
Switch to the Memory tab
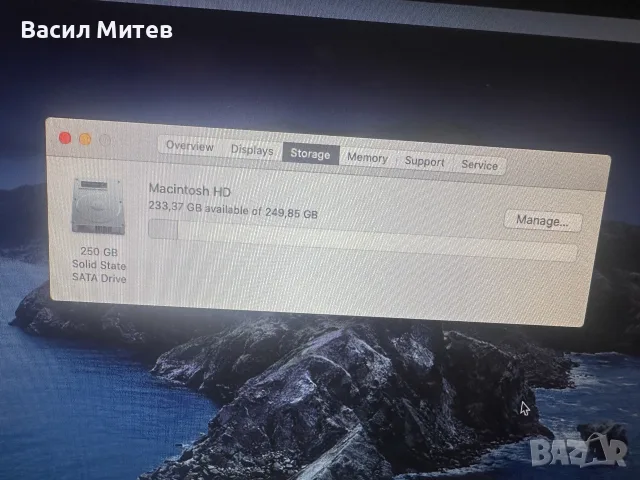pos(367,158)
